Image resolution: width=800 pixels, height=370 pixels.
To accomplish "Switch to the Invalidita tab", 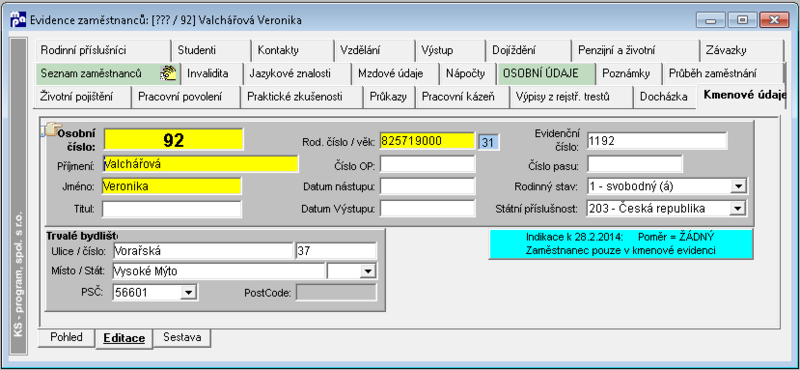I will [212, 73].
